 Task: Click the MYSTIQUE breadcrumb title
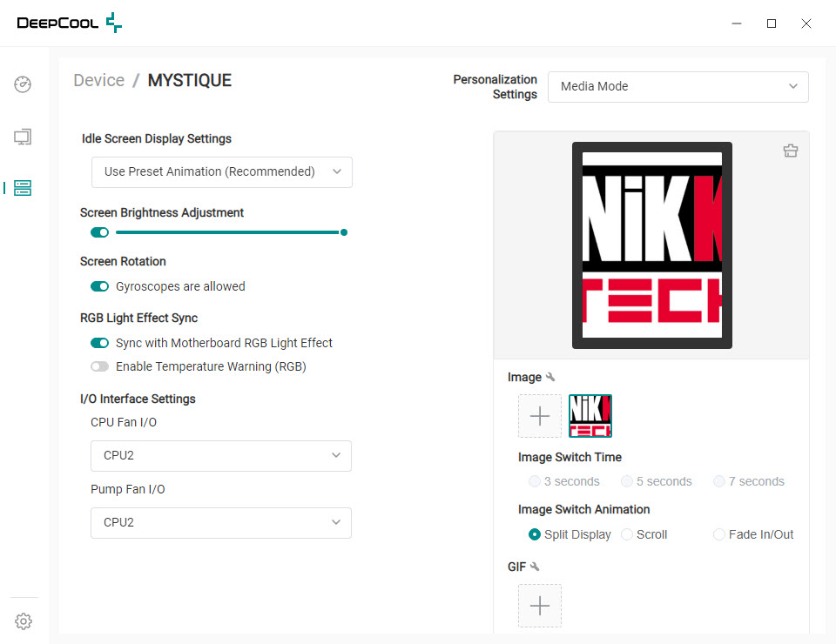[x=189, y=80]
